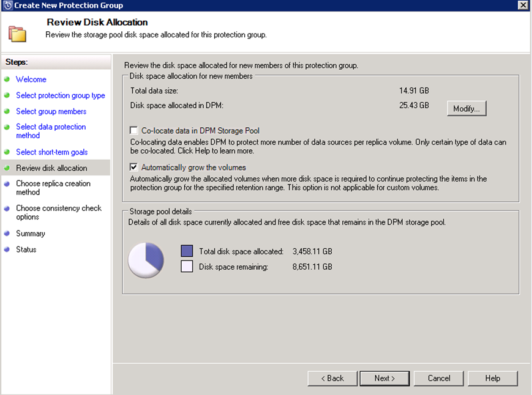Click the green bullet beside Select group members
The image size is (532, 395).
(7, 111)
